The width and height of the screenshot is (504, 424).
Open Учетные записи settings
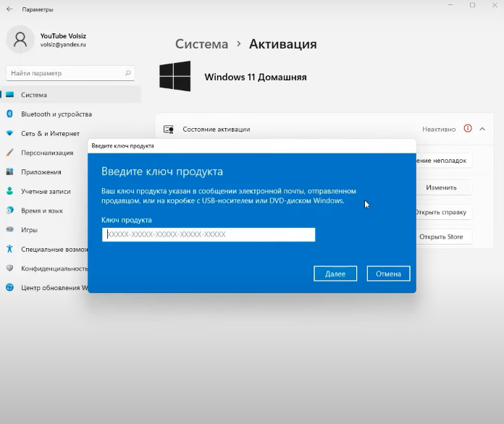pyautogui.click(x=44, y=191)
